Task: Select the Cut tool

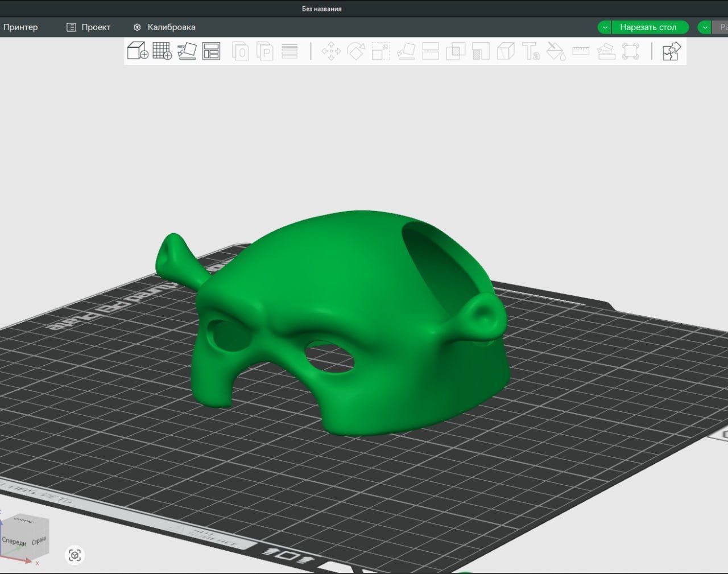Action: click(x=431, y=51)
